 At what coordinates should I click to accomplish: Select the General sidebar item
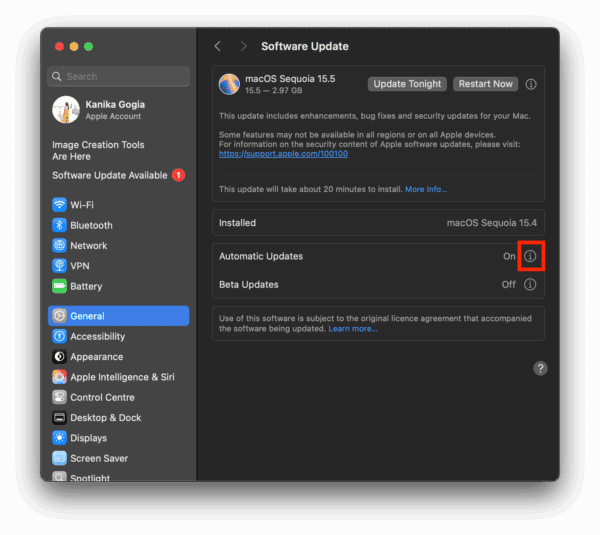118,316
